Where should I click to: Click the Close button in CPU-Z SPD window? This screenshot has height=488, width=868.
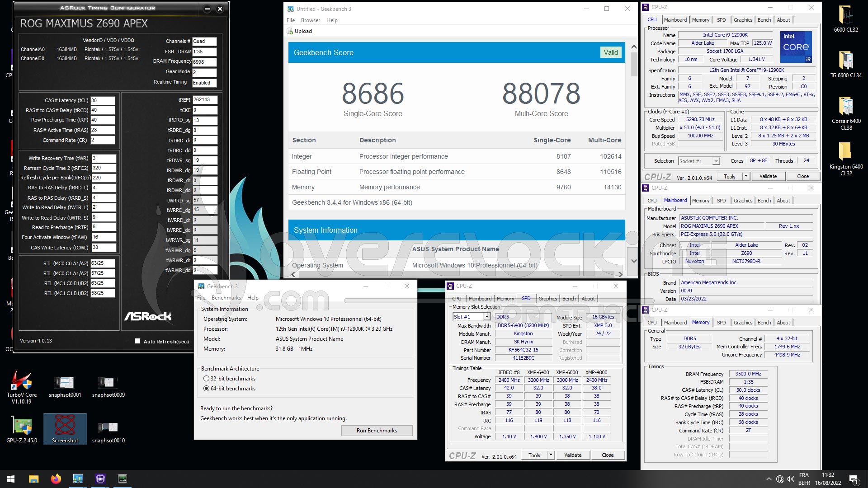pos(608,455)
